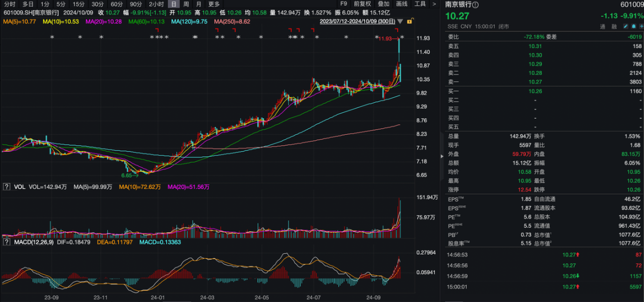
Task: Toggle the yellow lock icon on chart
Action: point(410,21)
